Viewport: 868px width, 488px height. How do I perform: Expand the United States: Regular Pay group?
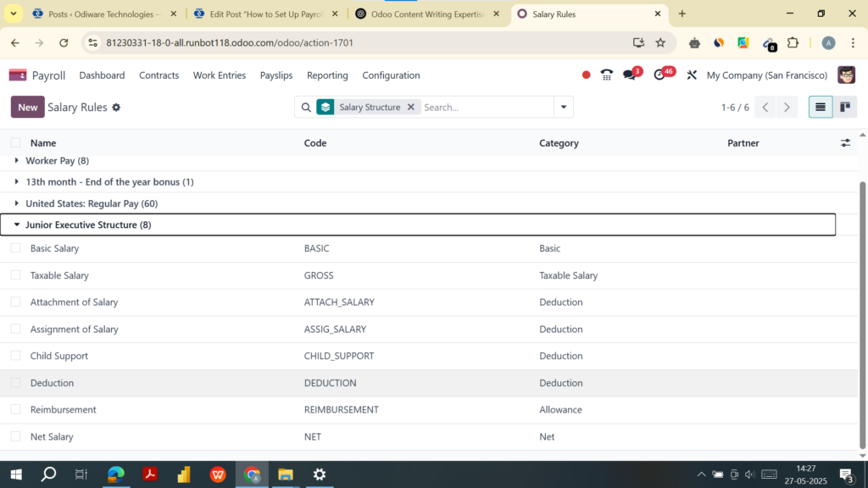pos(17,203)
